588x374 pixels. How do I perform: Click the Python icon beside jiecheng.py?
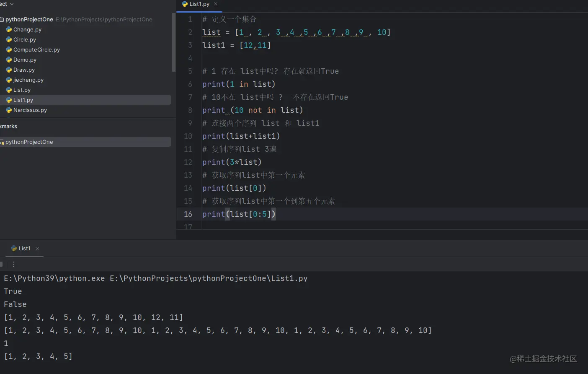[x=9, y=80]
